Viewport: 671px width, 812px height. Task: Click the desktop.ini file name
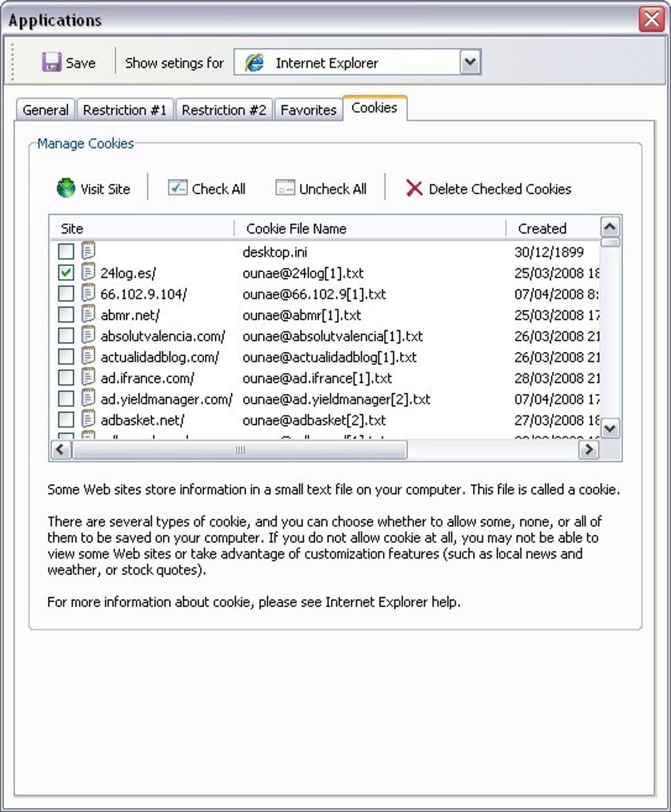(x=274, y=252)
